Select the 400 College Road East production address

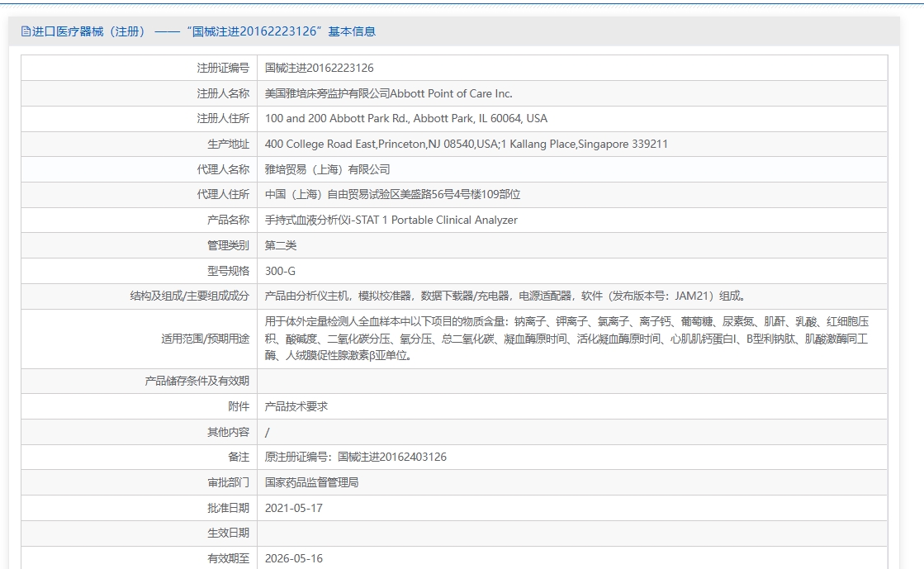point(466,144)
